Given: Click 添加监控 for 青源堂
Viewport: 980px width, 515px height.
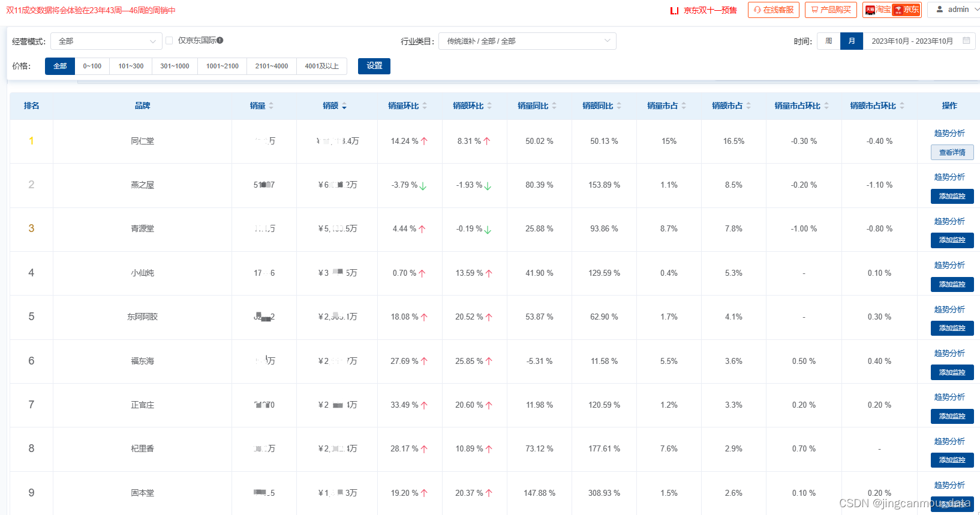Looking at the screenshot, I should coord(952,240).
